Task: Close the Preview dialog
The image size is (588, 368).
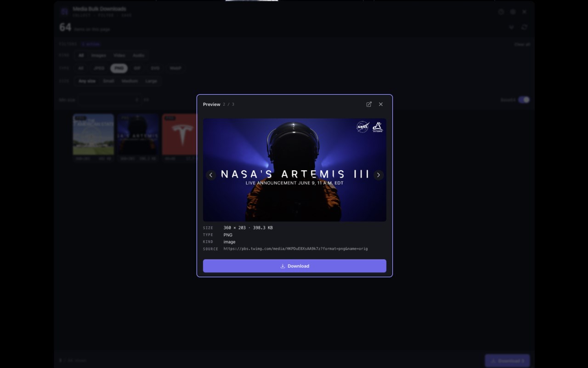Action: tap(381, 104)
